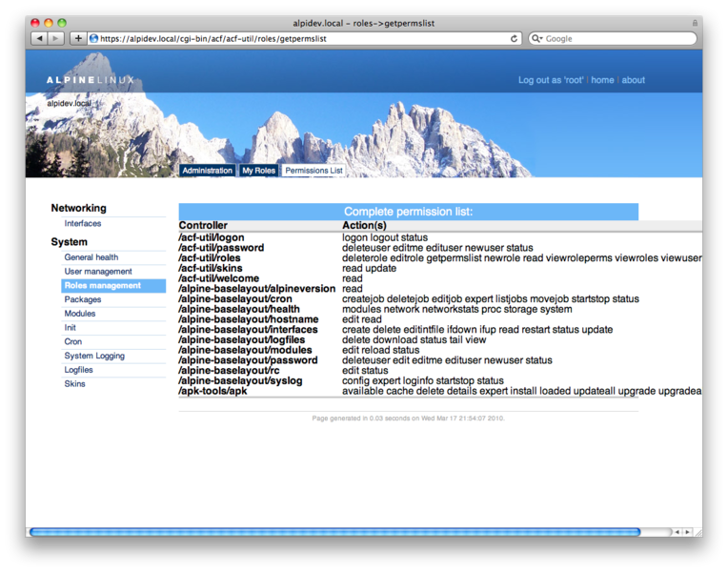The height and width of the screenshot is (572, 728).
Task: Open Interfaces under Networking
Action: tap(83, 223)
